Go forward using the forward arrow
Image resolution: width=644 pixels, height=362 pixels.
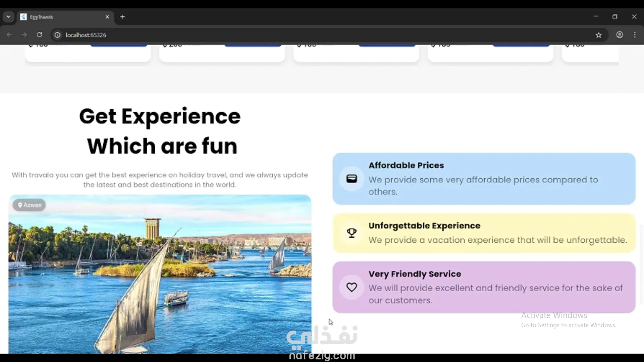[x=24, y=35]
